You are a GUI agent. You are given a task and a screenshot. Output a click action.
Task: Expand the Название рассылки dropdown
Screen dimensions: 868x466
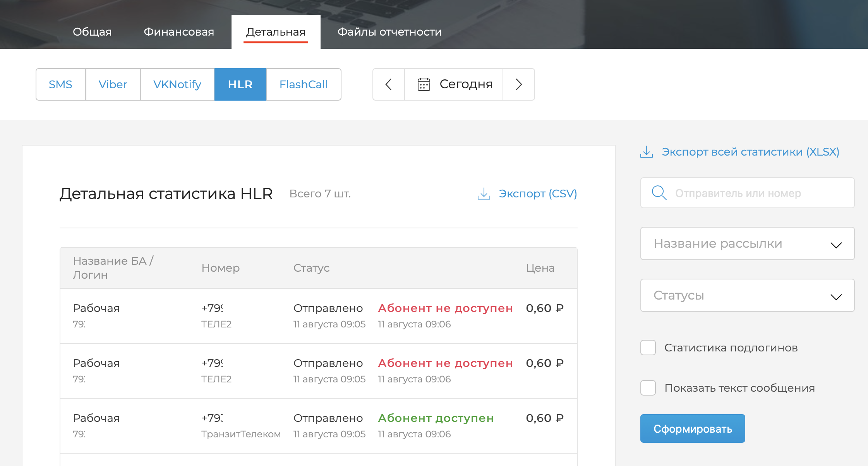(747, 243)
